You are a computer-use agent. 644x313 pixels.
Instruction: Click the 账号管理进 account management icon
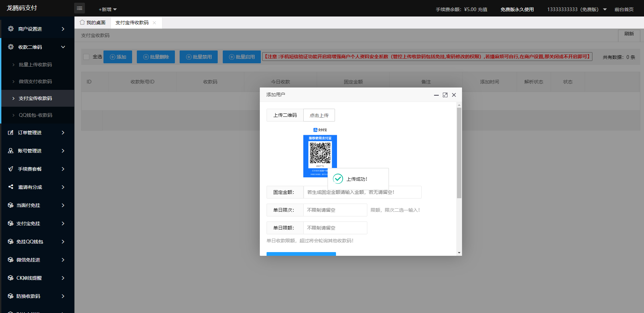pos(10,151)
